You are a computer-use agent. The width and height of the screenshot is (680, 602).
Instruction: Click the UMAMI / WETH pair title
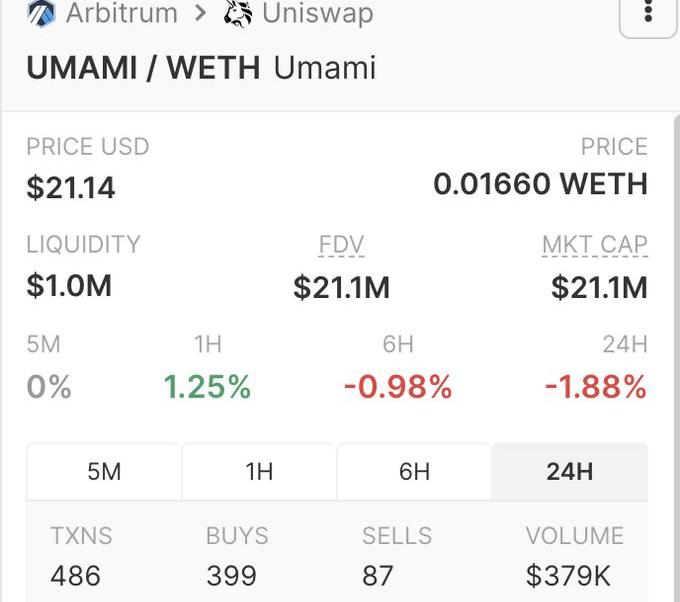click(x=143, y=69)
